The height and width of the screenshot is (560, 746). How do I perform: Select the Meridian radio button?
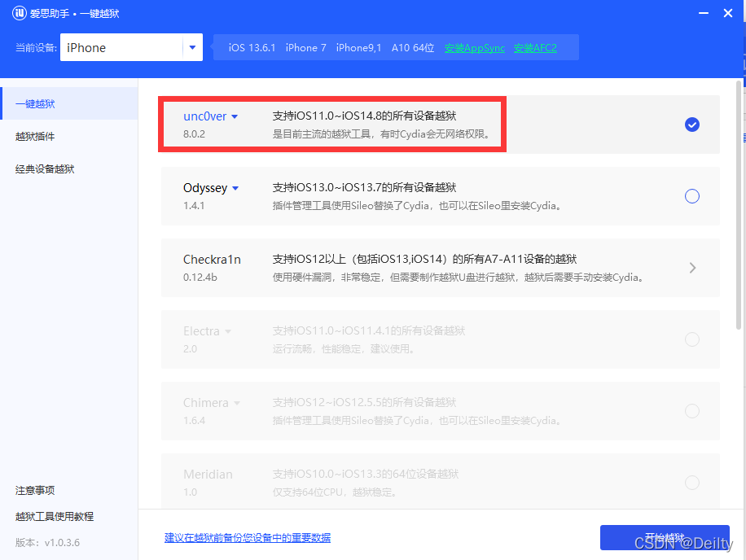691,483
